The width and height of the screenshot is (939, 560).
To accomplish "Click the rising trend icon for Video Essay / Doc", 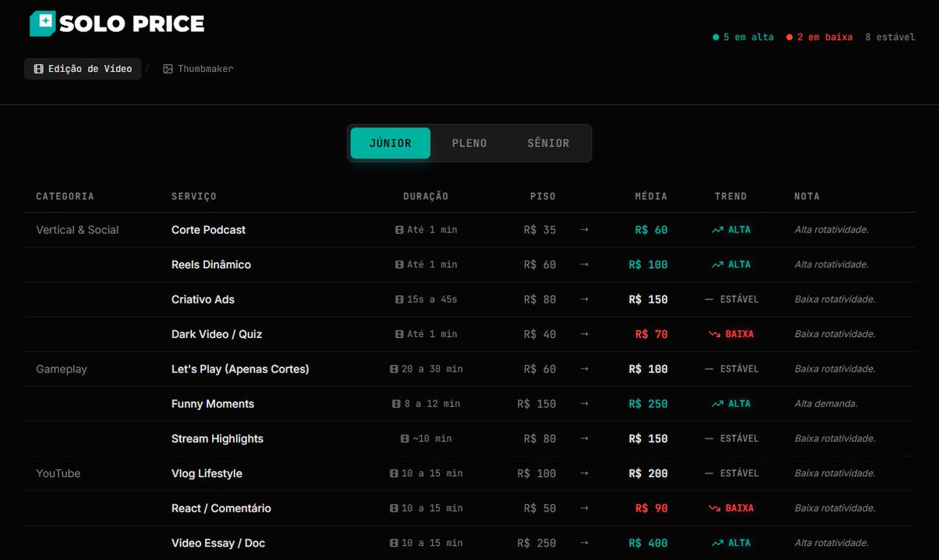I will point(718,543).
